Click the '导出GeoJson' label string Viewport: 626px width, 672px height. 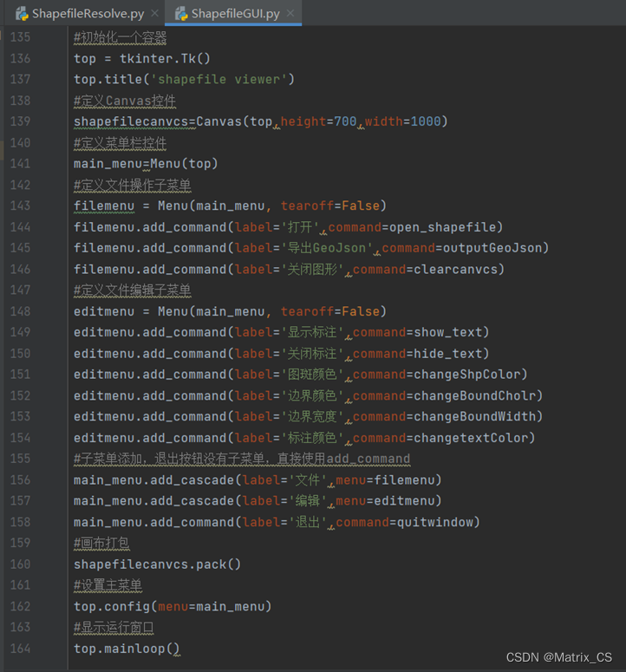(327, 248)
